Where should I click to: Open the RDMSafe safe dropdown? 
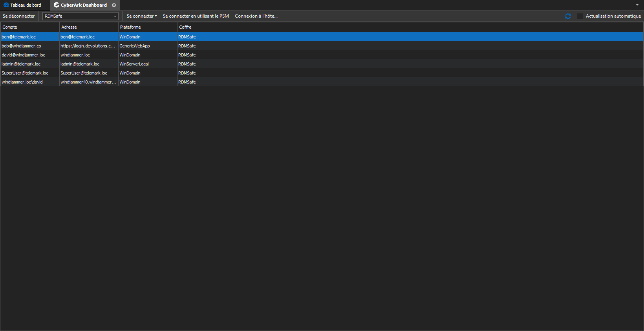115,16
